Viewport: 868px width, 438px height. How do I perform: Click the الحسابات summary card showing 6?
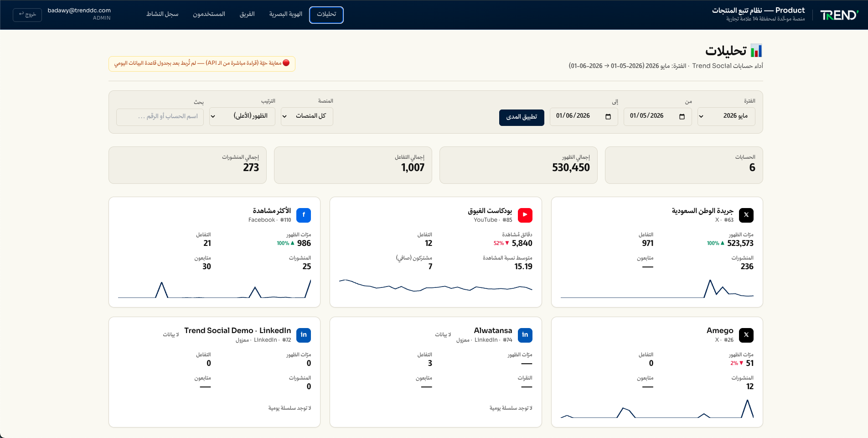tap(684, 165)
